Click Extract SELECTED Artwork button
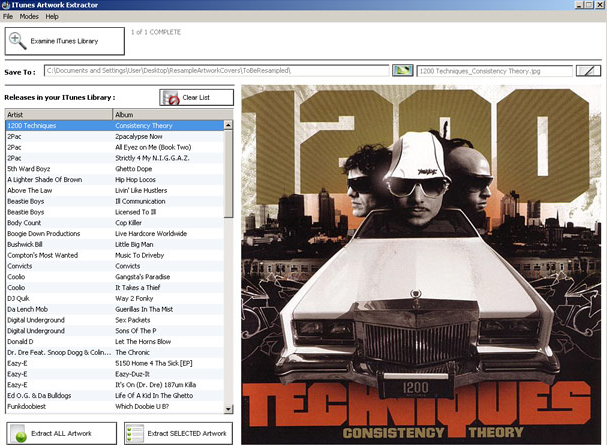 point(178,433)
